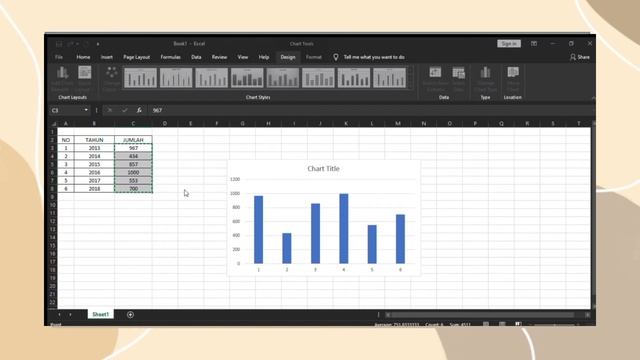Click the lightbulb Tell me icon

pos(336,57)
